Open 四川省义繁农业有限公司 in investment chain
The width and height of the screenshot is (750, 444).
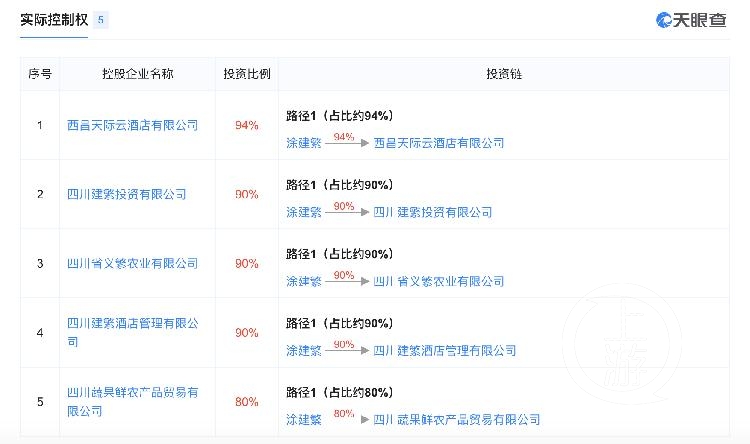click(x=439, y=281)
